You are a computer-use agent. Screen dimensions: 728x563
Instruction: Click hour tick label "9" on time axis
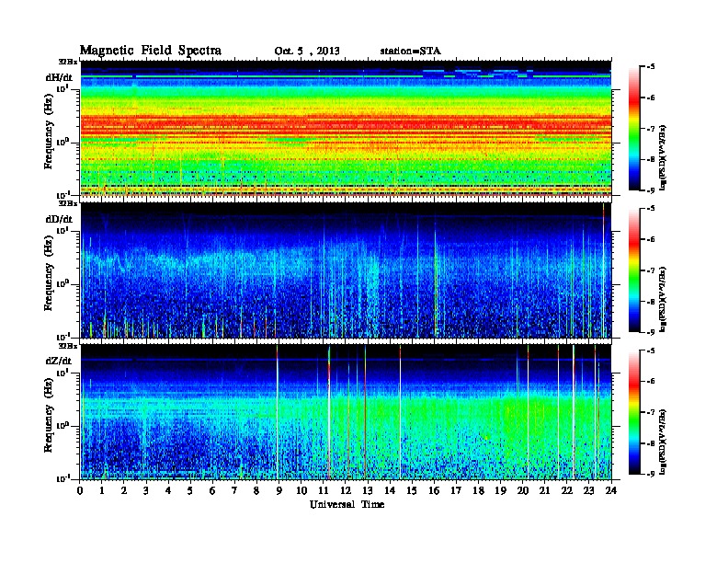click(279, 490)
